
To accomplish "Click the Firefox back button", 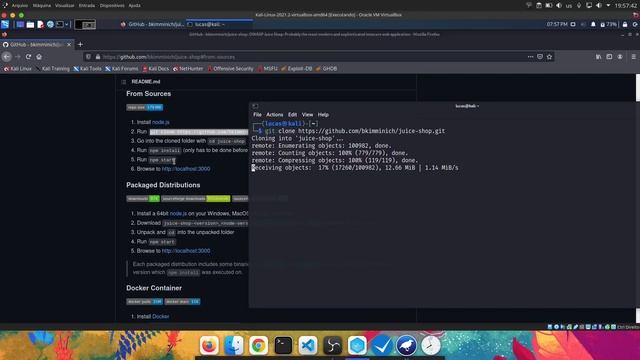I will pos(7,57).
